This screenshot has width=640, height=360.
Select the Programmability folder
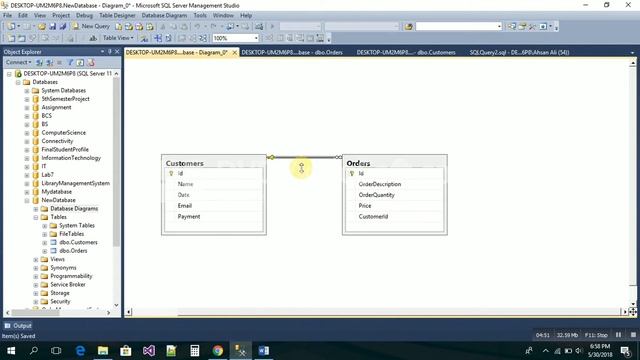coord(71,276)
